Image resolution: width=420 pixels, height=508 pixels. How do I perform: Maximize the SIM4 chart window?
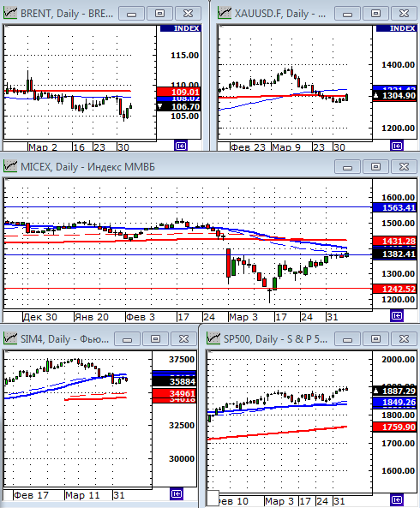pos(155,339)
